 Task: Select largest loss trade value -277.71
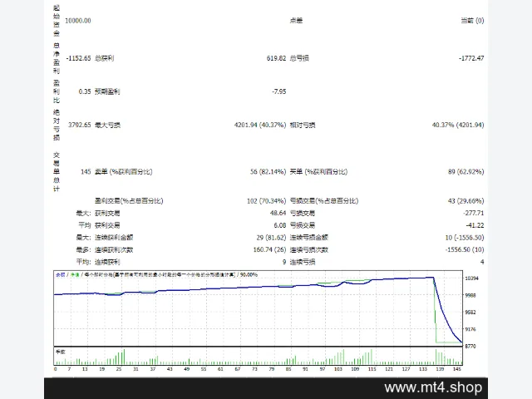(x=473, y=213)
